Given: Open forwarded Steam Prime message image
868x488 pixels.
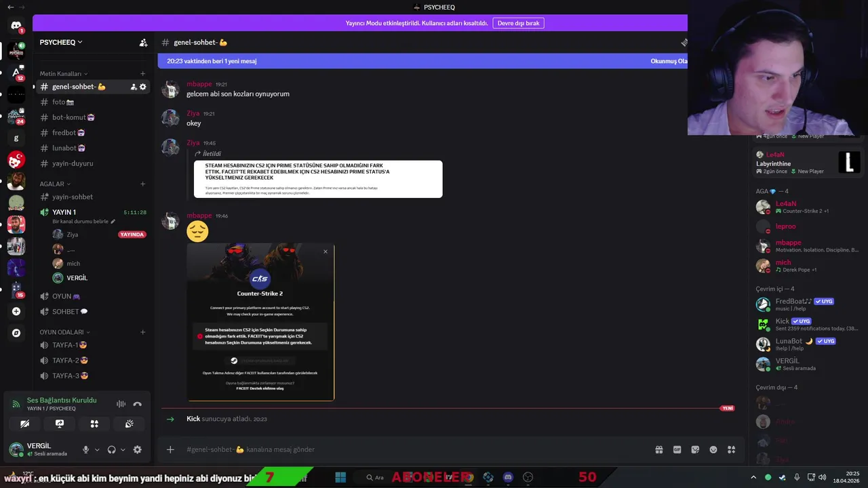Looking at the screenshot, I should pyautogui.click(x=318, y=179).
